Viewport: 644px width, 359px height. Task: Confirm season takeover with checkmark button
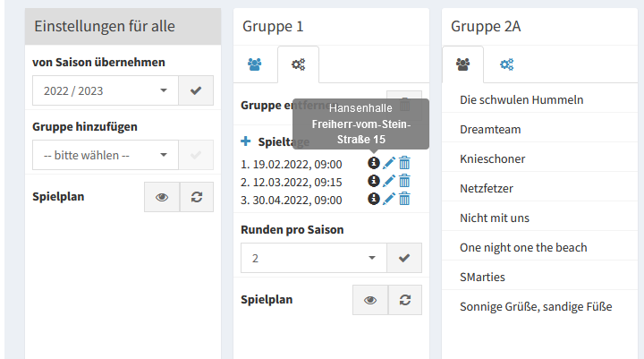196,90
